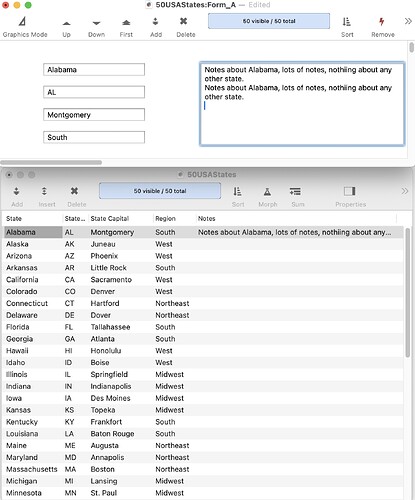The image size is (415, 500).
Task: Select the Maine row
Action: [x=203, y=445]
